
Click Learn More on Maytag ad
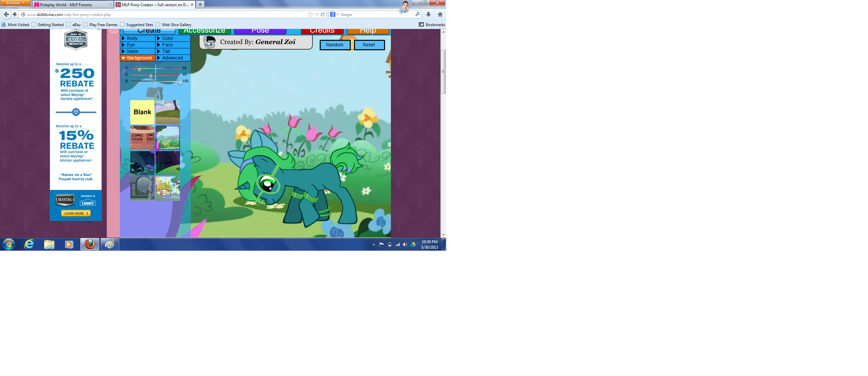pos(76,213)
